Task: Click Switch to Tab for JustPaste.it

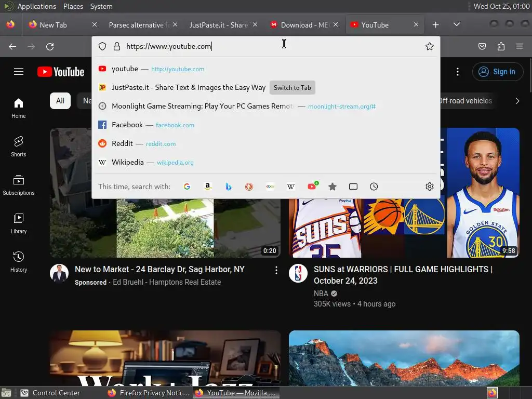Action: click(x=292, y=87)
